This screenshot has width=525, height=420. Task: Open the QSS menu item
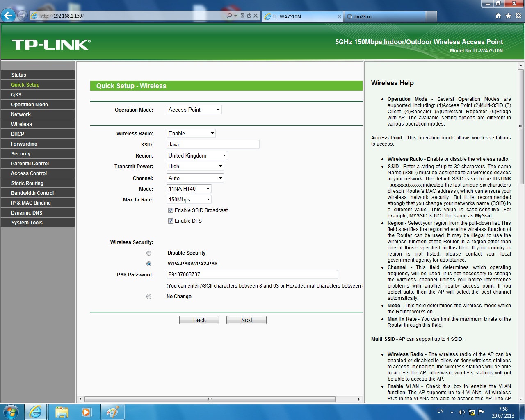click(38, 95)
